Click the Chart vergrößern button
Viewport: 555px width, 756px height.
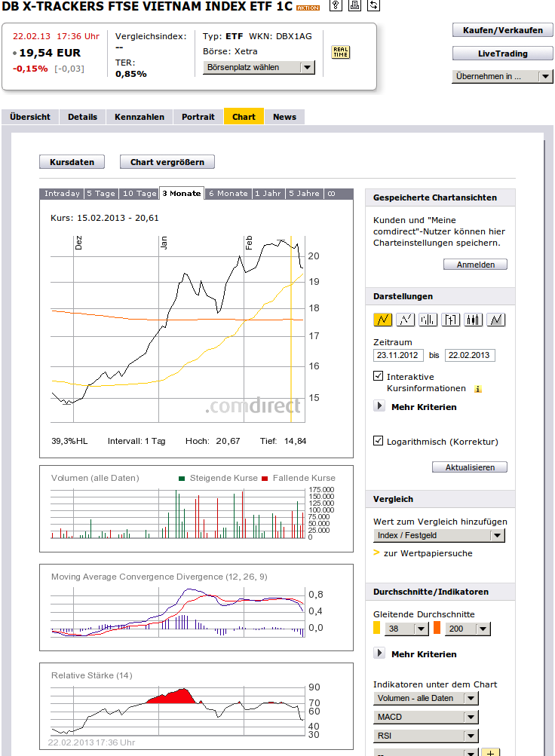coord(167,162)
